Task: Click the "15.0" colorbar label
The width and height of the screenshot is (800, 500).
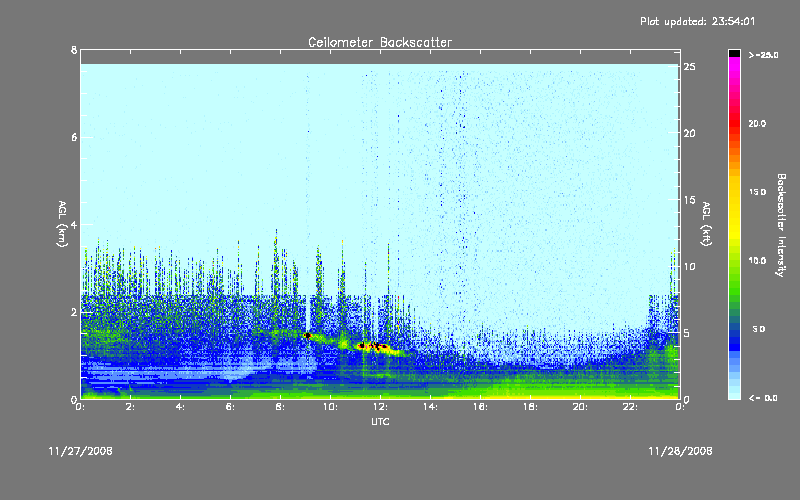Action: click(x=757, y=192)
